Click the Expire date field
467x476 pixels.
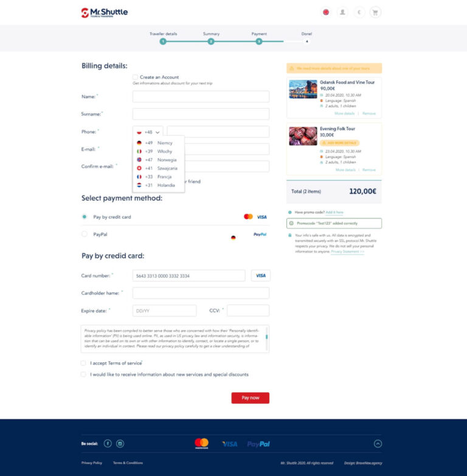pos(164,311)
